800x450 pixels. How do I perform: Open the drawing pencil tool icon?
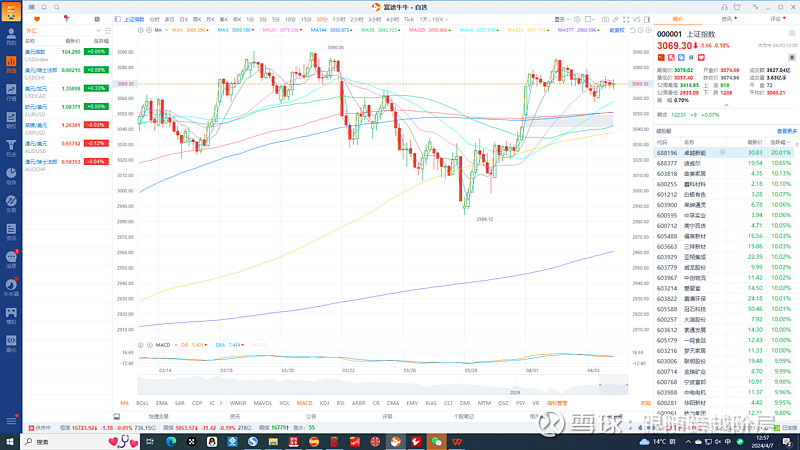coord(615,19)
